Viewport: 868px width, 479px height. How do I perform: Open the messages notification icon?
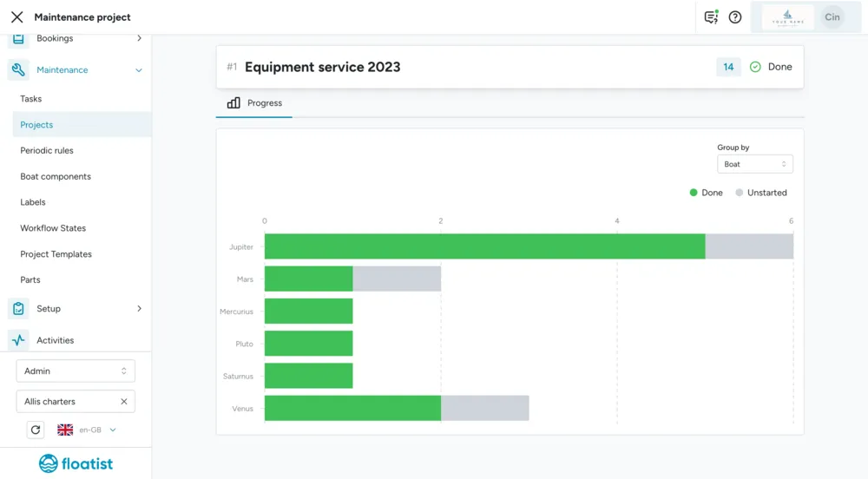[x=712, y=17]
